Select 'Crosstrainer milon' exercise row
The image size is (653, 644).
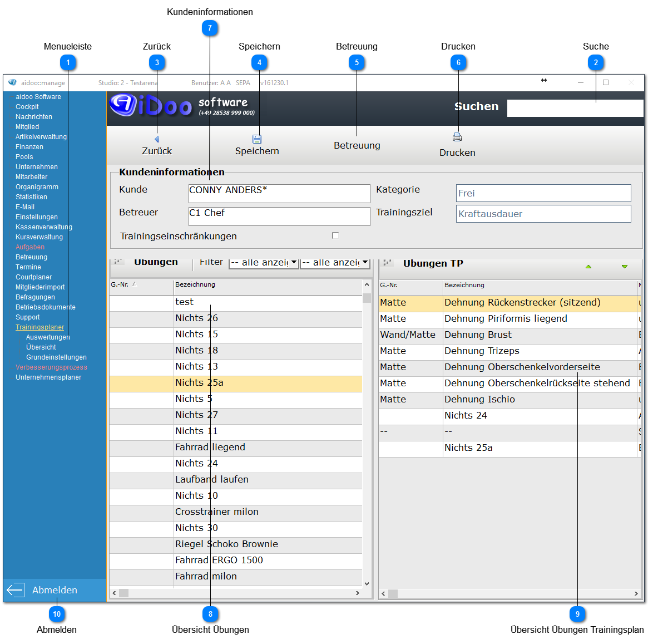(x=236, y=512)
